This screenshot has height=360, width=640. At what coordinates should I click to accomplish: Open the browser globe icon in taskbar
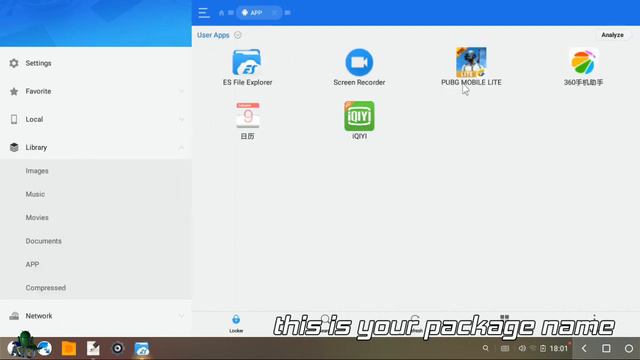(x=44, y=349)
